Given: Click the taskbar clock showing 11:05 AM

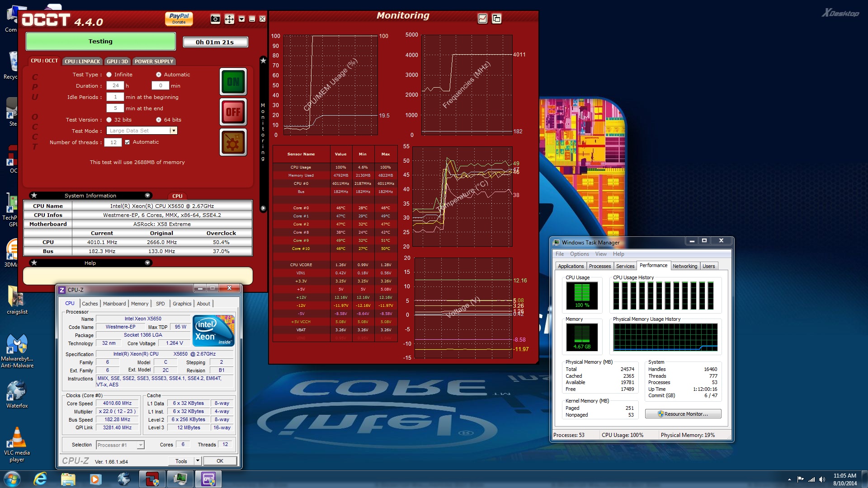Looking at the screenshot, I should (844, 479).
